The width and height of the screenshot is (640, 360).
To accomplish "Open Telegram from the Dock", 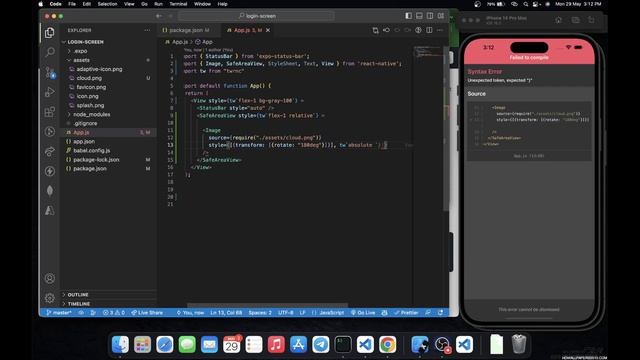I will pyautogui.click(x=320, y=345).
